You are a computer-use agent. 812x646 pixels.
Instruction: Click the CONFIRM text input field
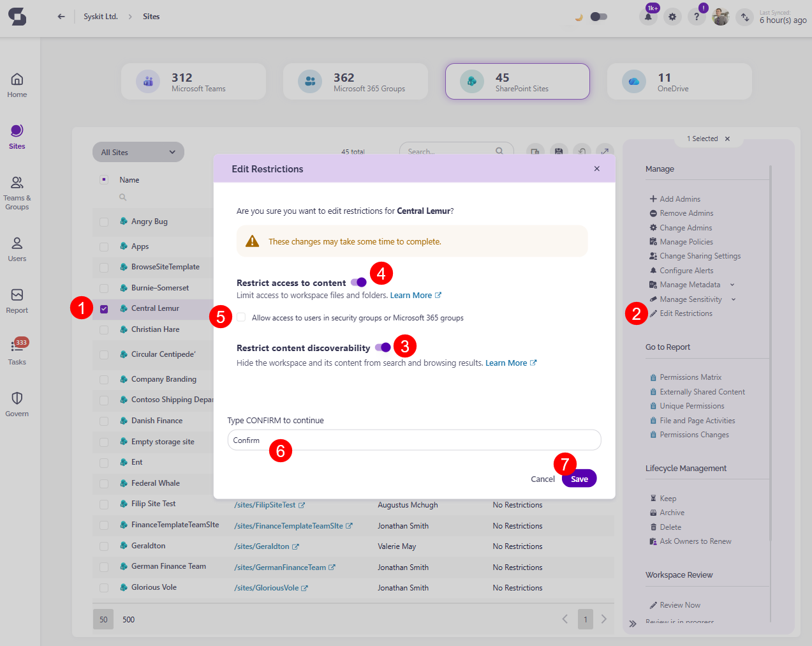point(414,440)
